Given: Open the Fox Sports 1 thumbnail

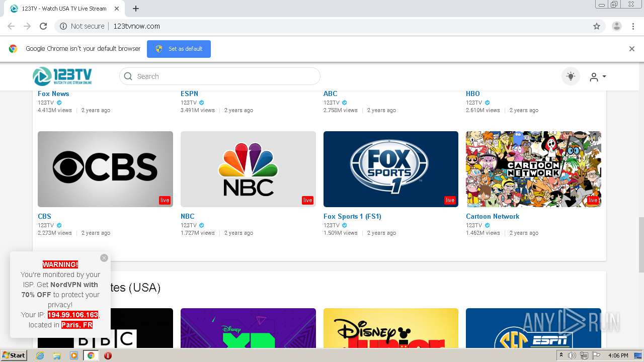Looking at the screenshot, I should pyautogui.click(x=391, y=169).
